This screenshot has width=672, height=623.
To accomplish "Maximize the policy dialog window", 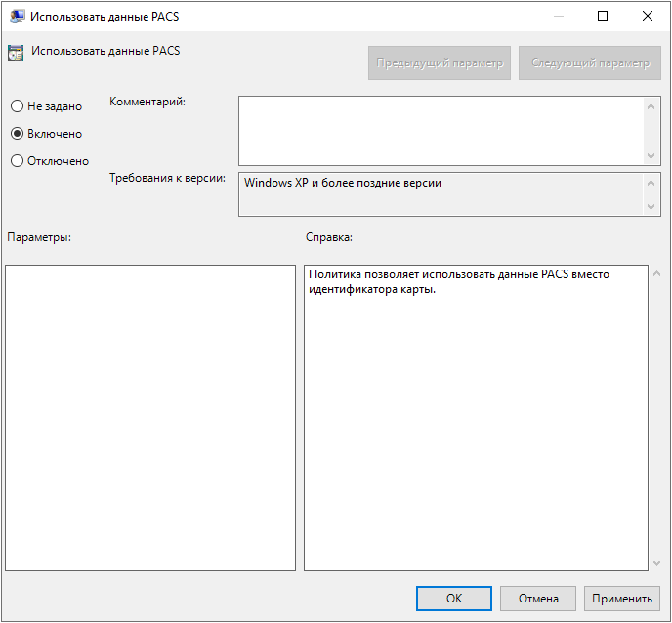I will (603, 16).
